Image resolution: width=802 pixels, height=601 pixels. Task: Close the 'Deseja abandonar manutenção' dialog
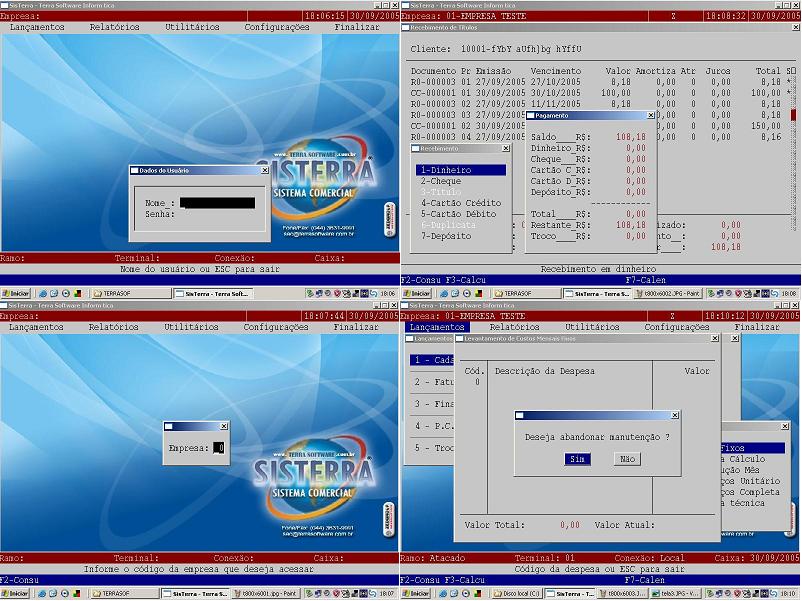675,415
